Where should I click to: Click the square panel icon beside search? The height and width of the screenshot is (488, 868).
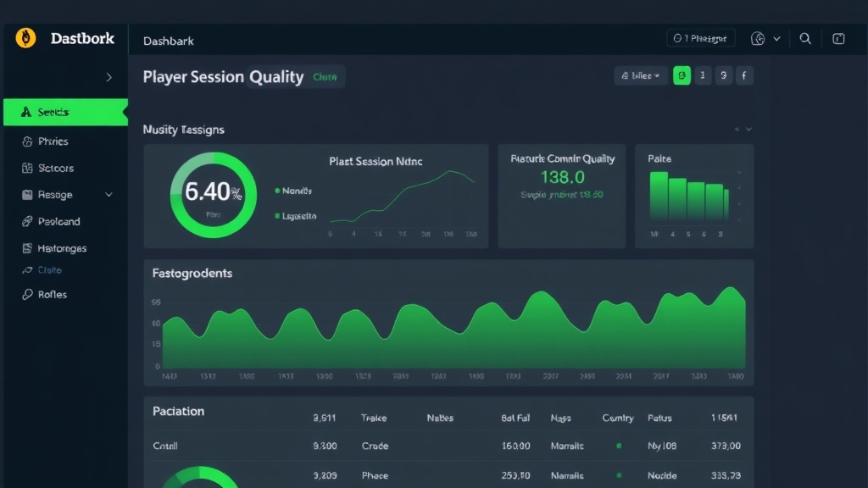pyautogui.click(x=838, y=39)
